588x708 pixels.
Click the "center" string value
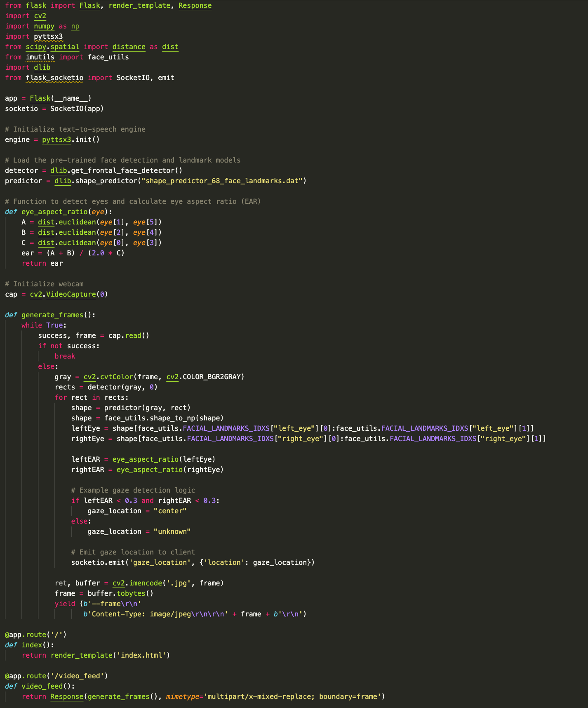click(170, 511)
